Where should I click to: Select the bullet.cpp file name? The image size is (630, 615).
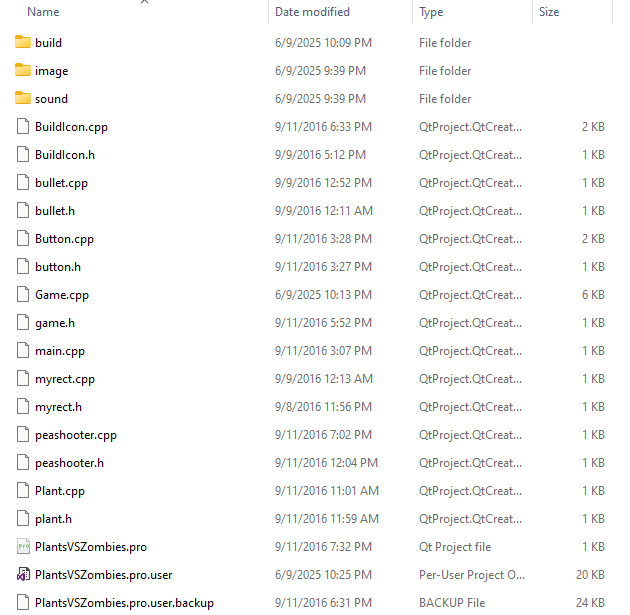[x=61, y=183]
